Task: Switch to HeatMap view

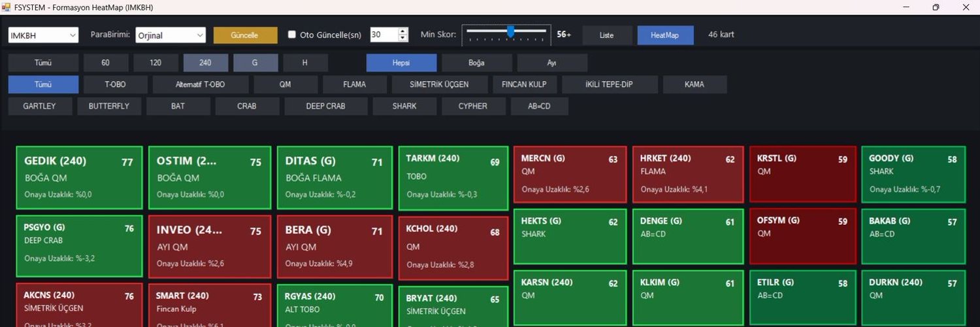Action: tap(665, 35)
